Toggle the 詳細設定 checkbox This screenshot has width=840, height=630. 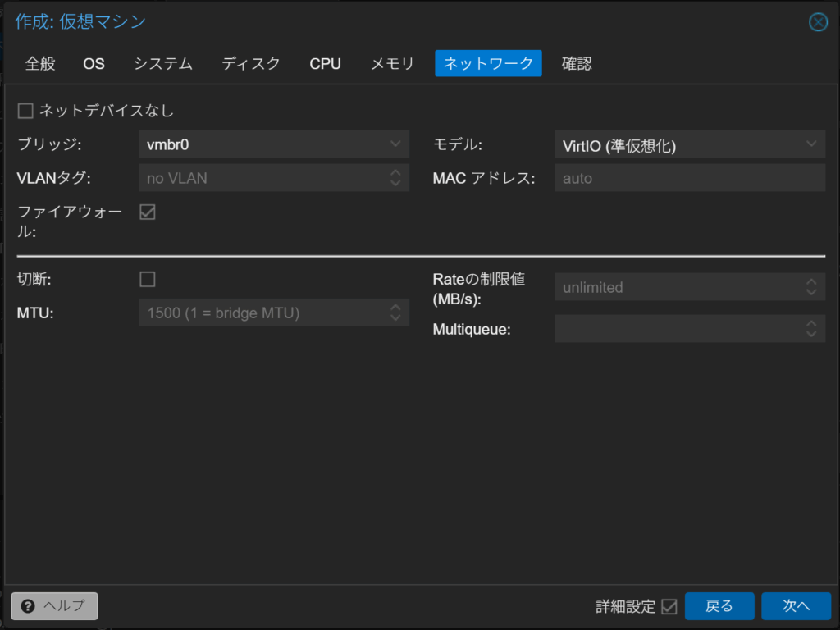[669, 606]
